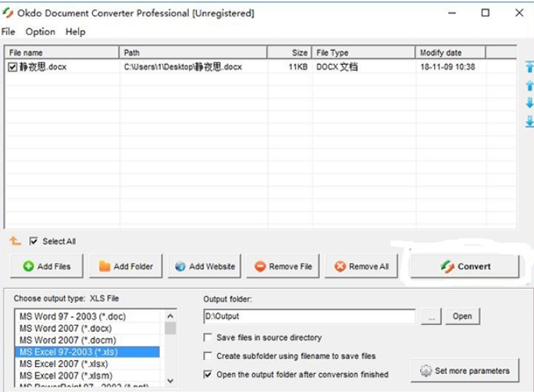Click output type list scroll down arrow
The width and height of the screenshot is (534, 392).
170,380
